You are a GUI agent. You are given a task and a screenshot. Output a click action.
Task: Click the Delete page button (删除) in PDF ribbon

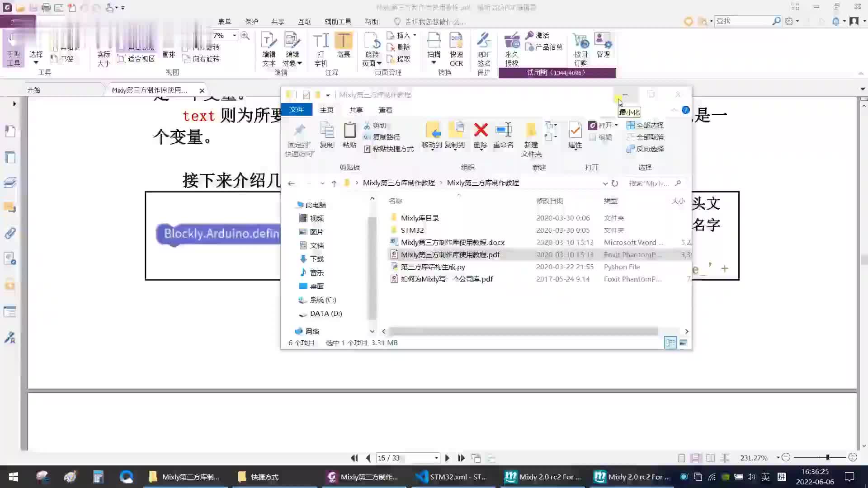(399, 47)
